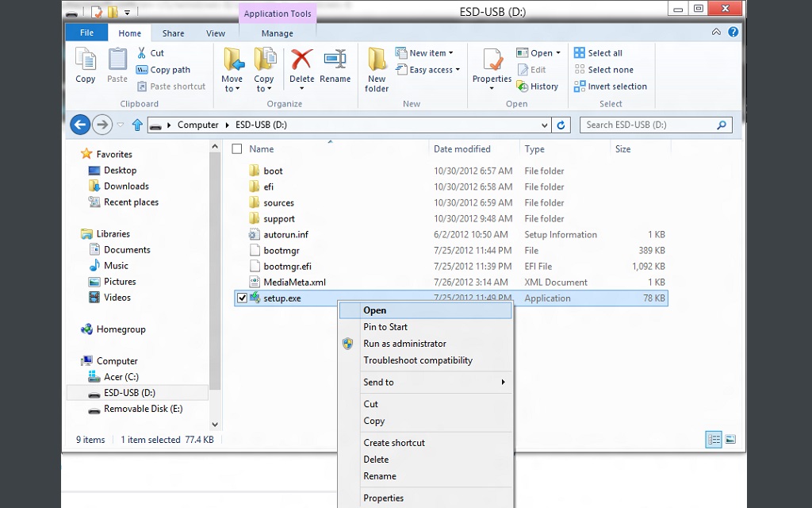Uncheck the setup.exe item checkbox
This screenshot has width=812, height=508.
(x=242, y=298)
